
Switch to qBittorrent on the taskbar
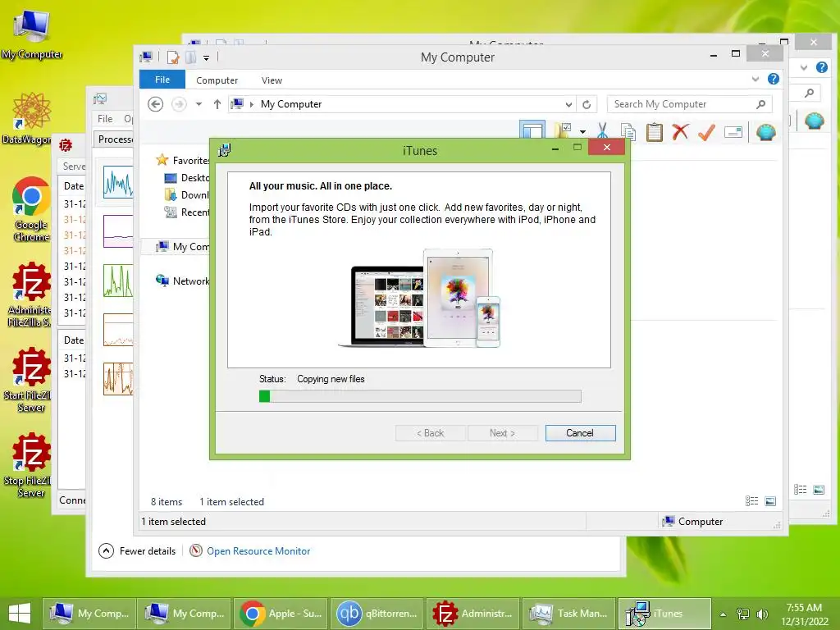[376, 614]
